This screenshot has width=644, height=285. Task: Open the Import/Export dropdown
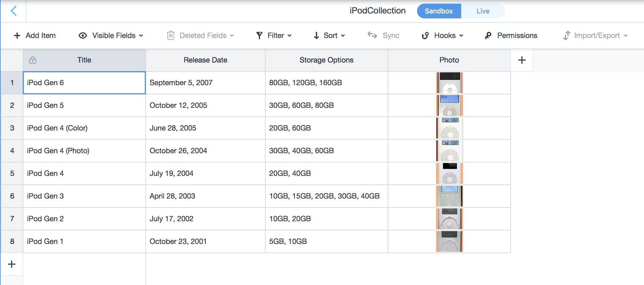pyautogui.click(x=595, y=36)
